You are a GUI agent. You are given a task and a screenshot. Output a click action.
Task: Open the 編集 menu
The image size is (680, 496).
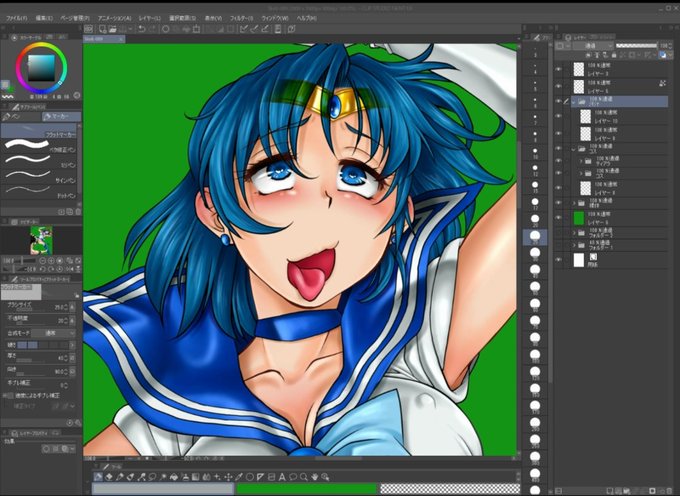click(x=43, y=18)
